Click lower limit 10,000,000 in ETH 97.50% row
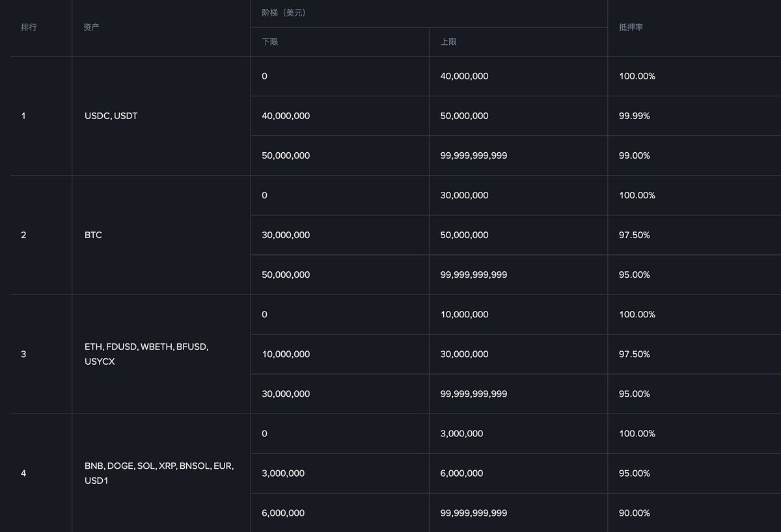Viewport: 781px width, 532px height. 286,354
